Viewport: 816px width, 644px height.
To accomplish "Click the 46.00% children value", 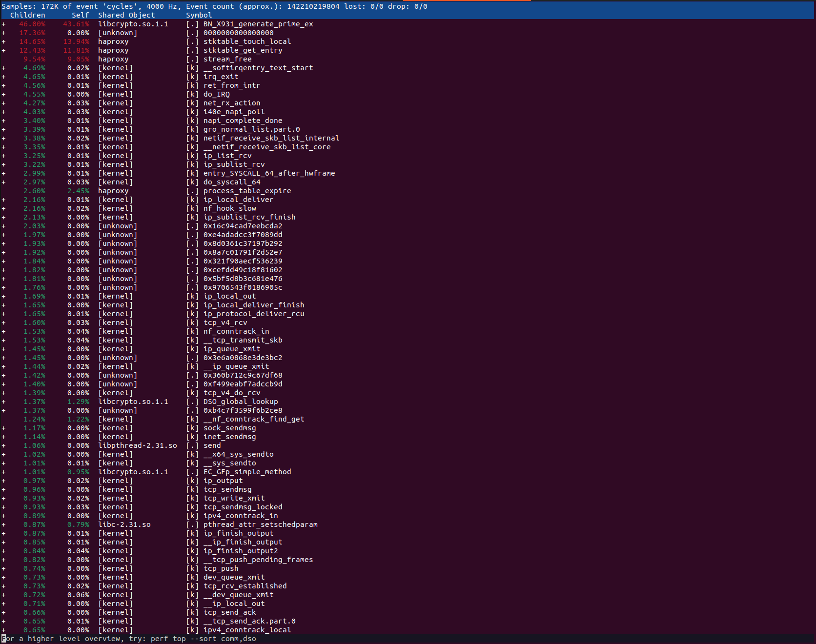I will coord(32,24).
